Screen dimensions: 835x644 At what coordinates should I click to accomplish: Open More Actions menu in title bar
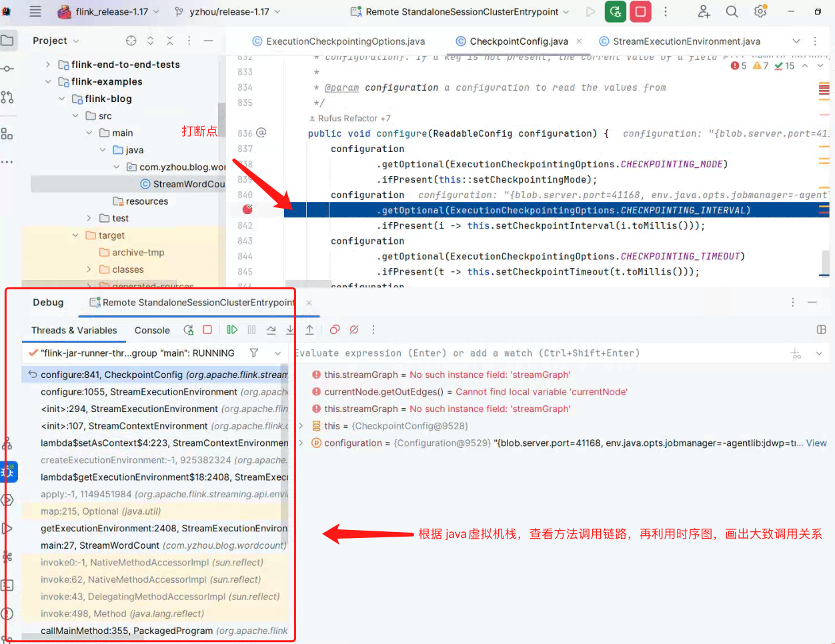click(665, 11)
